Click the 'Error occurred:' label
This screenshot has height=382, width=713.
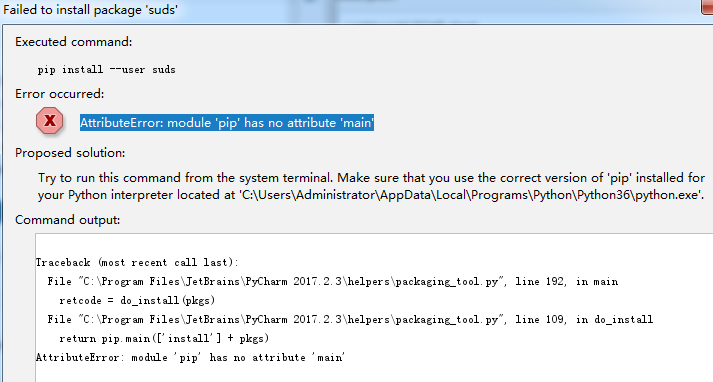(60, 94)
